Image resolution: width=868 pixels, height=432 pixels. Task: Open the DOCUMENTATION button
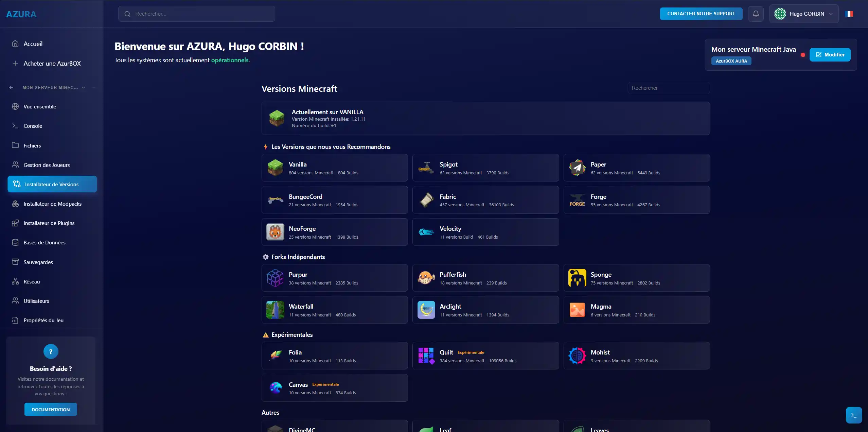pyautogui.click(x=51, y=410)
